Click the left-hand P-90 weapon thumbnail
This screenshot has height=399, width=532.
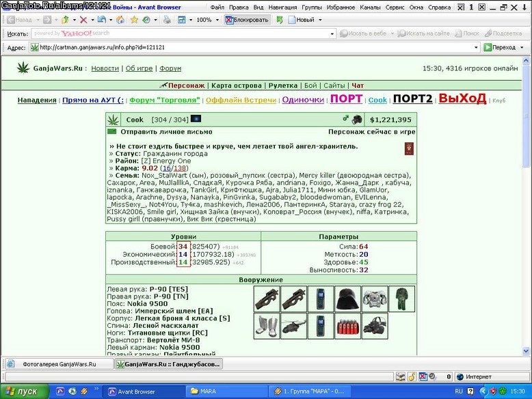pos(267,299)
